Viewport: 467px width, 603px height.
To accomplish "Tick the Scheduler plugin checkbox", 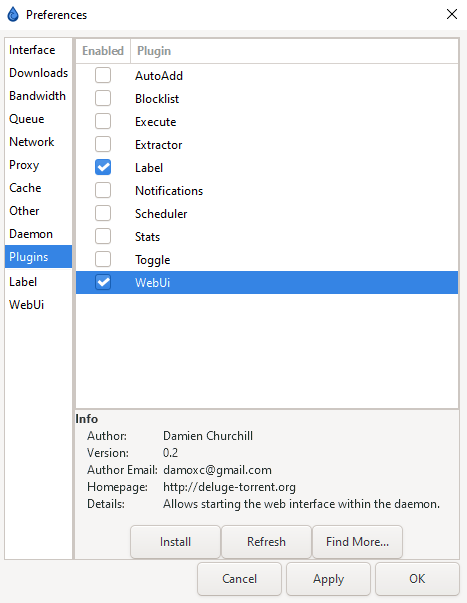I will 103,213.
